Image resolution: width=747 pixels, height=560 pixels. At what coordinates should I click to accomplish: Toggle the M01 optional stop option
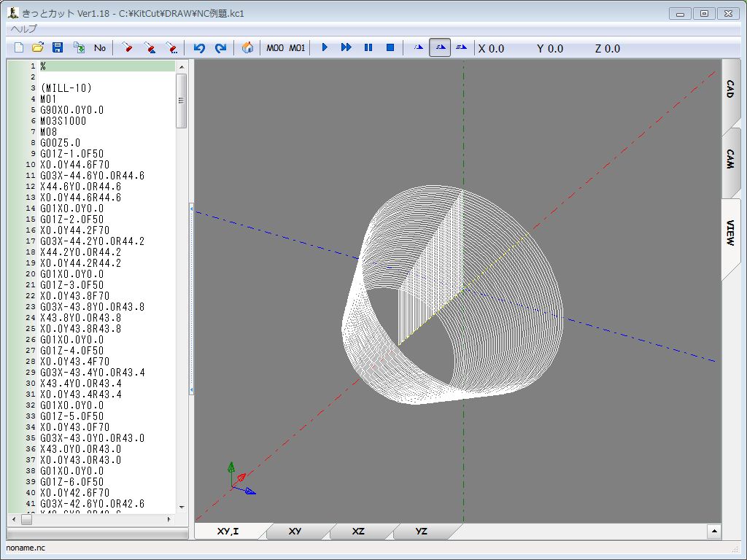[x=298, y=47]
